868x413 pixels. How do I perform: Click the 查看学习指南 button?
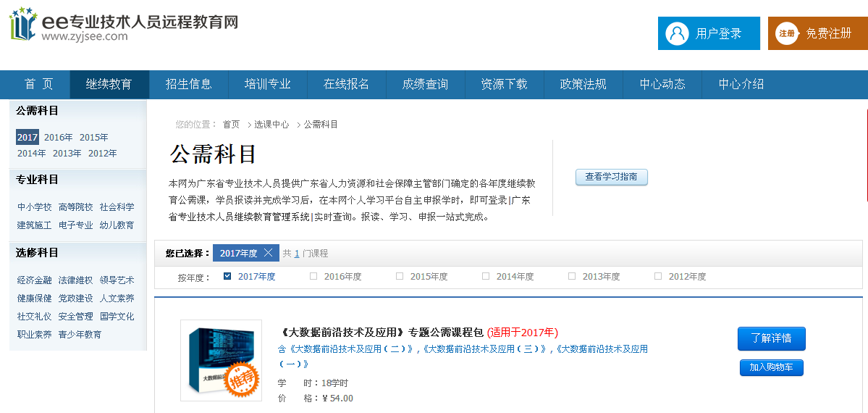[611, 177]
